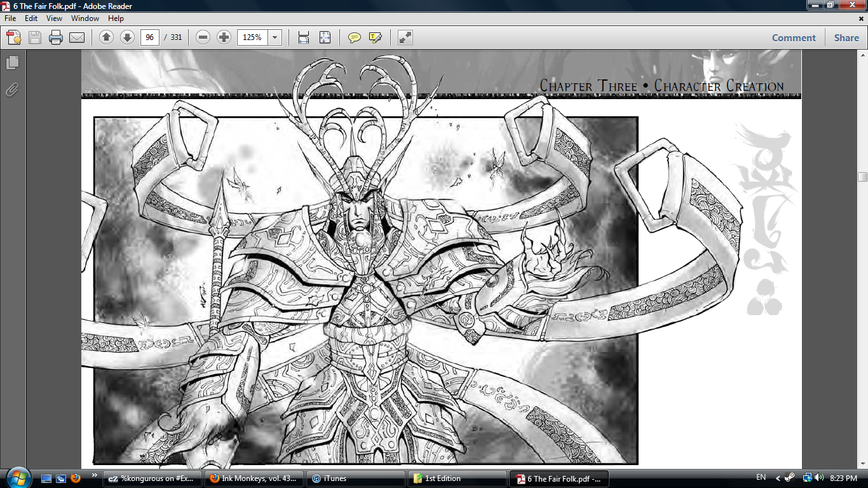This screenshot has width=868, height=488.
Task: Show the attachments paperclip panel
Action: (12, 90)
